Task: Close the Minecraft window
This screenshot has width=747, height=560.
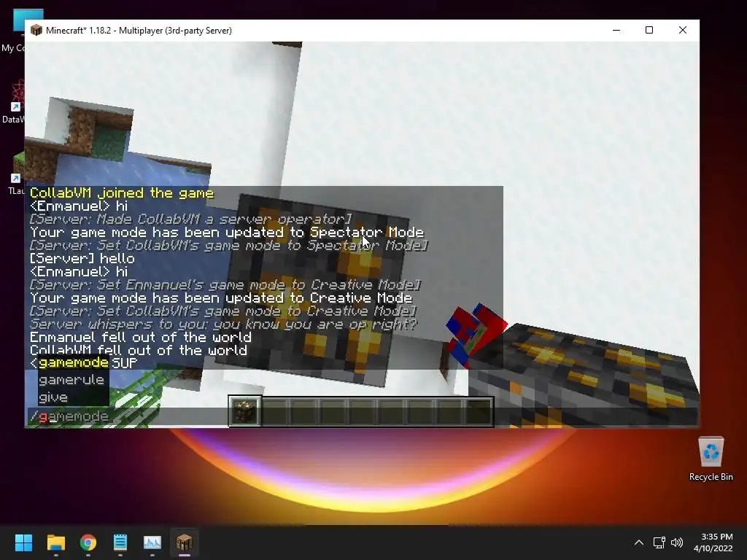Action: (683, 30)
